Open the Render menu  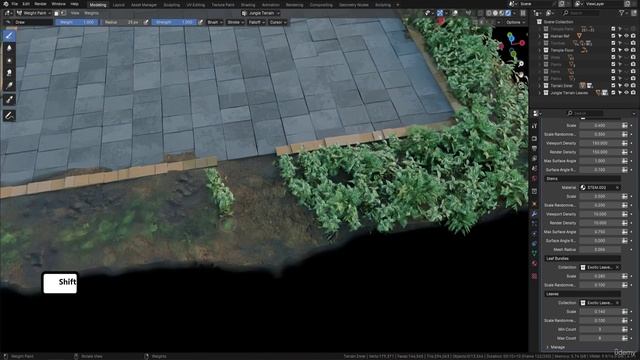(40, 4)
